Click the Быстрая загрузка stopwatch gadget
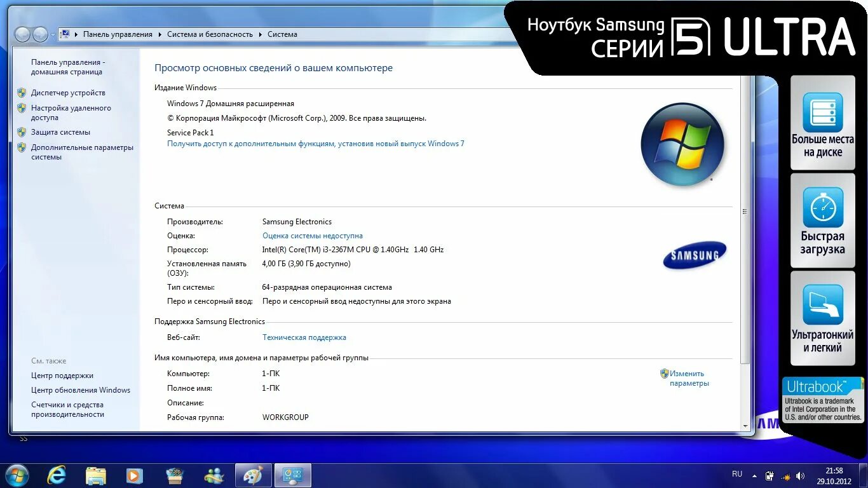This screenshot has width=868, height=488. click(823, 220)
